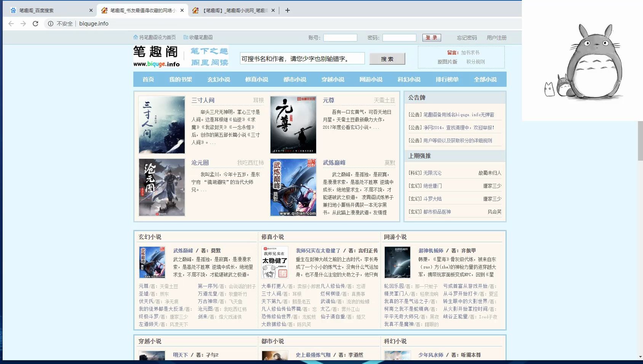Click the browser forward navigation arrow

[x=23, y=24]
